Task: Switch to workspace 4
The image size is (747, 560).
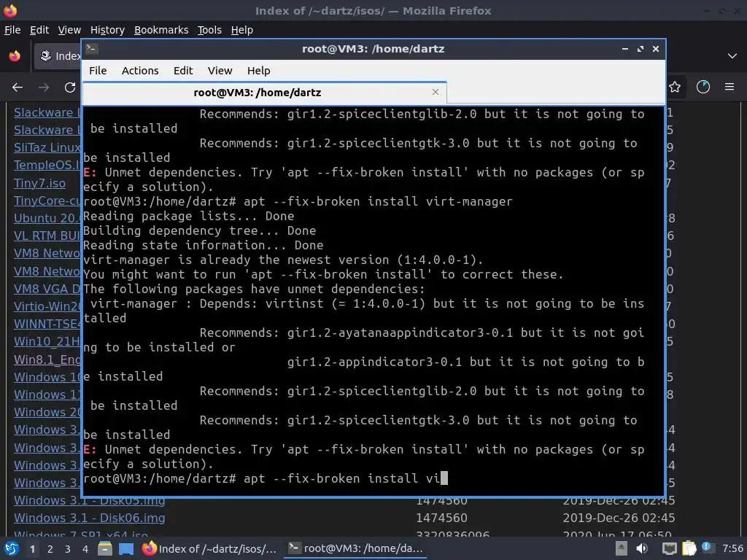Action: (x=85, y=549)
